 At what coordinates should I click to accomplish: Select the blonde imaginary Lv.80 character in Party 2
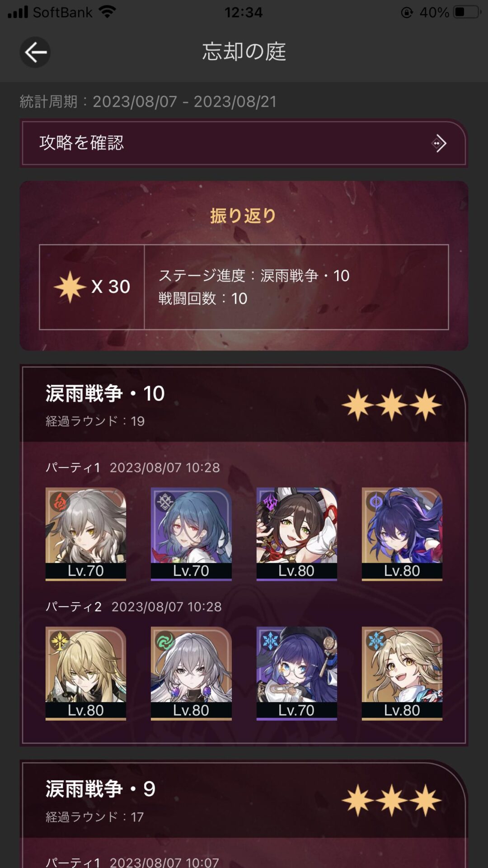tap(86, 673)
